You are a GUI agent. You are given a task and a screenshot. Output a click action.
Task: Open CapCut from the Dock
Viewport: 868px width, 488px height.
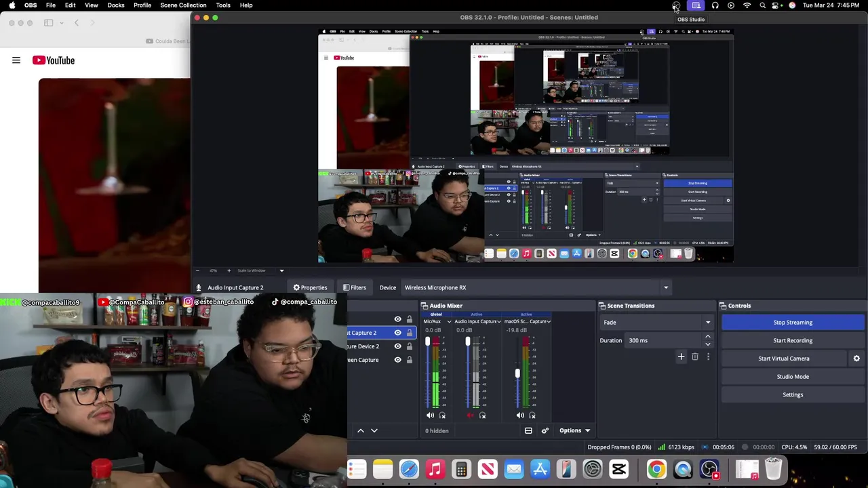point(618,469)
